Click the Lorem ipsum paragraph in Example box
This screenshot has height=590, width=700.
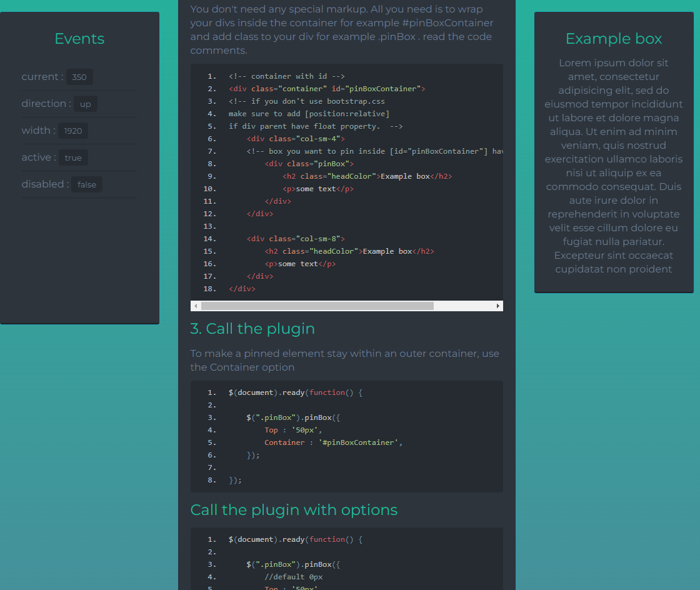[x=613, y=166]
